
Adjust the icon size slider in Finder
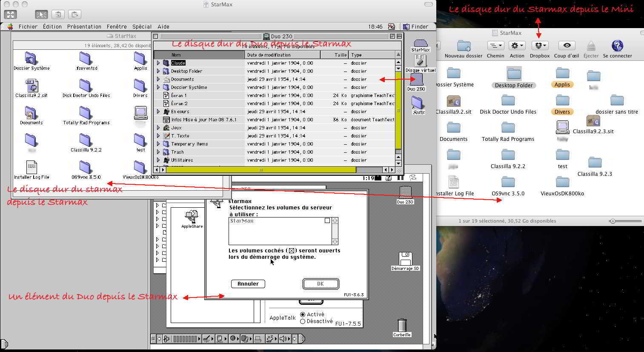613,221
